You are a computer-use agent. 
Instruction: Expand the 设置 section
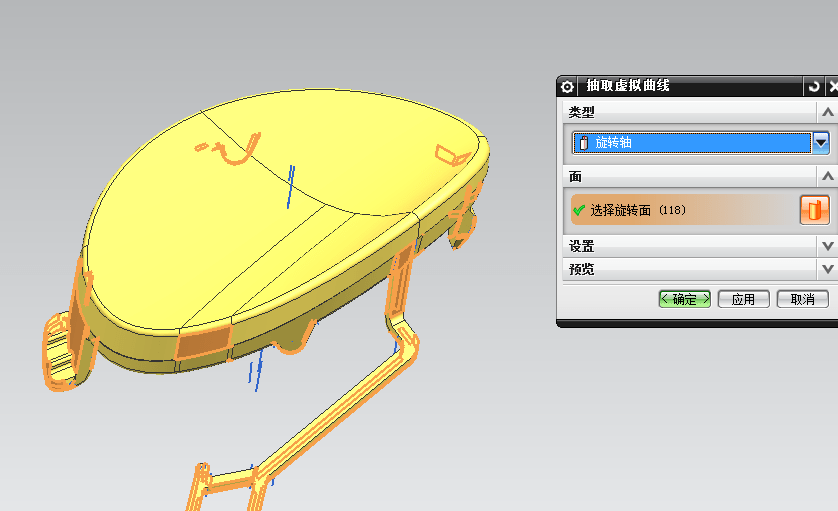pyautogui.click(x=827, y=246)
